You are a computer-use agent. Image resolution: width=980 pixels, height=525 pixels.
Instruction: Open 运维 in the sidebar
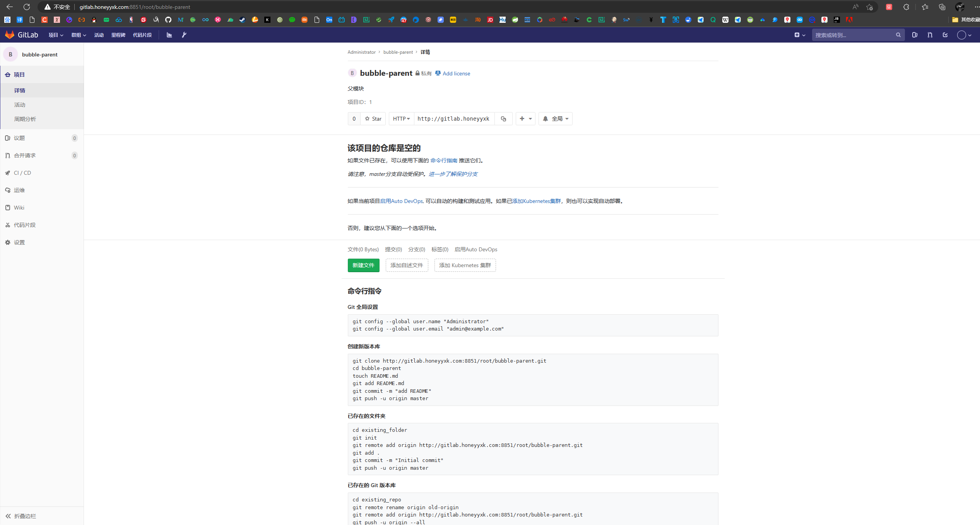pyautogui.click(x=42, y=190)
